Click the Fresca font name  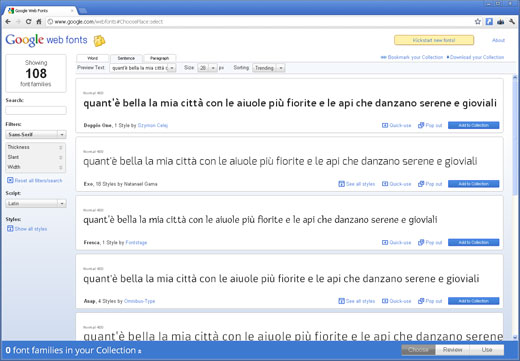(92, 242)
